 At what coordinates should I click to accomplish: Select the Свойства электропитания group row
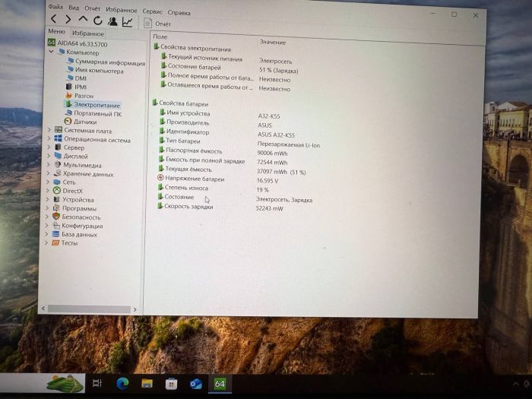[x=192, y=48]
